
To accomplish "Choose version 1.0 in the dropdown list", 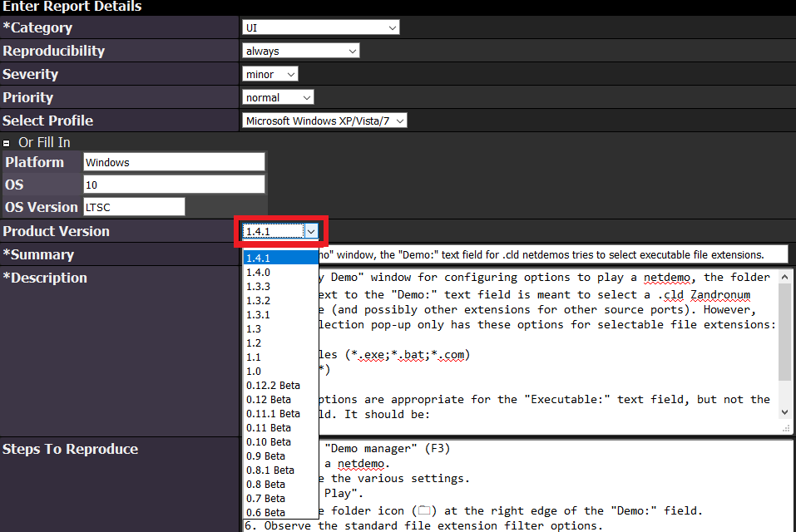I will (x=254, y=371).
